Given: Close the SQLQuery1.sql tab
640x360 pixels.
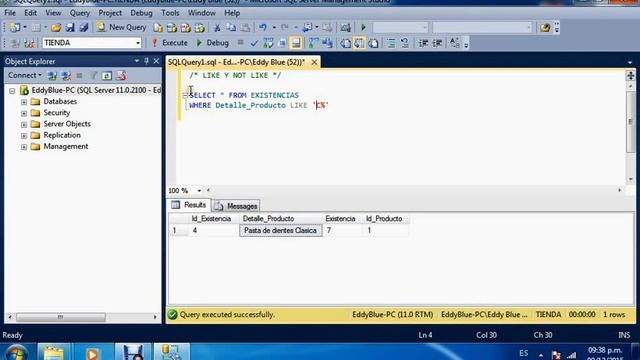Looking at the screenshot, I should (x=314, y=62).
